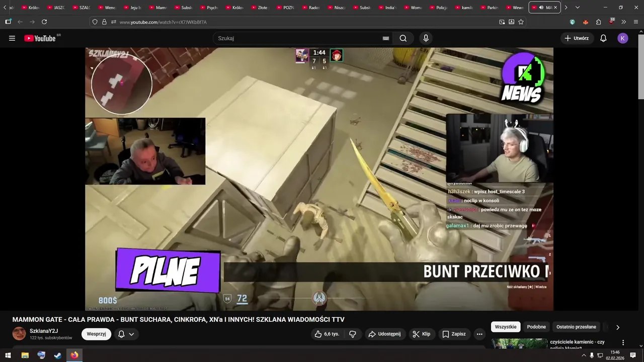Switch to the JASZC browser tab
The height and width of the screenshot is (362, 644).
(55, 8)
